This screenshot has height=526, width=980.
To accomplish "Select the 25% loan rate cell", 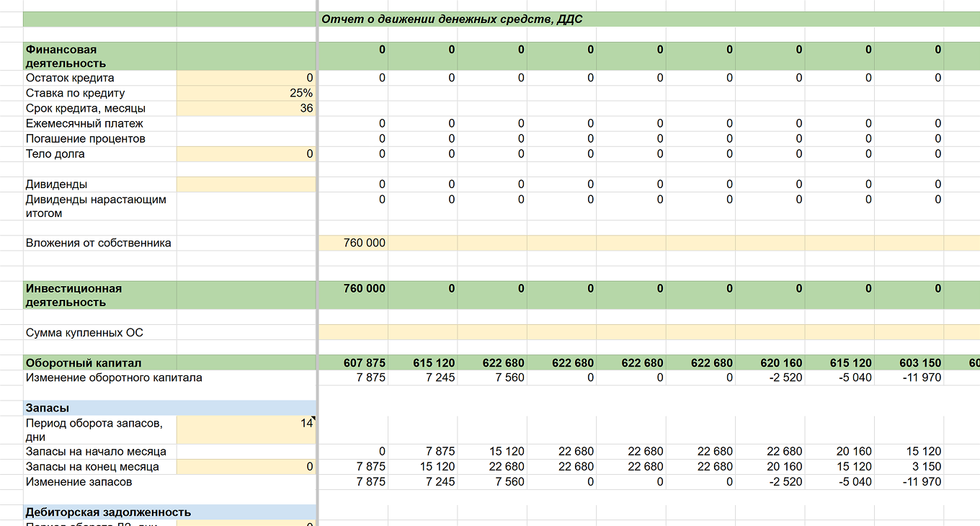I will pos(246,93).
